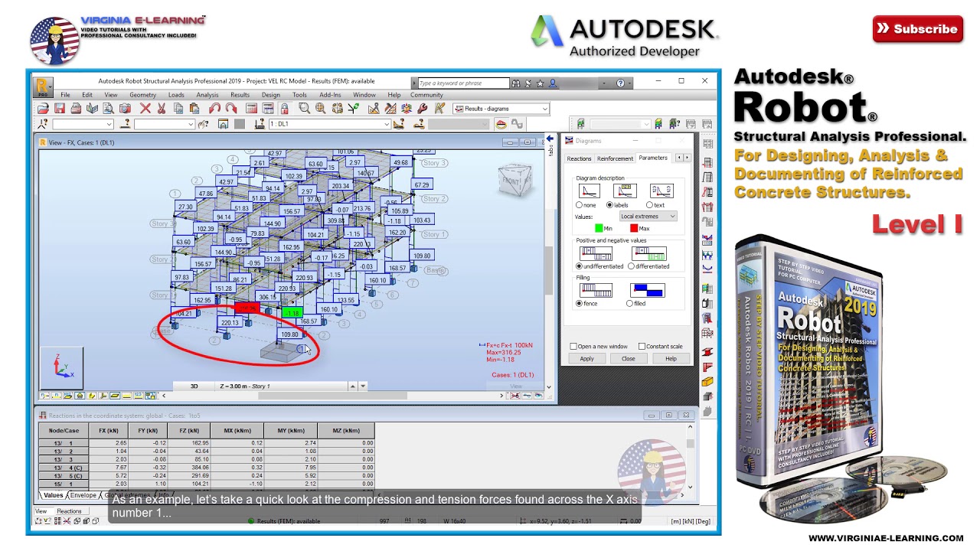
Task: Click the help question mark icon
Action: (620, 83)
